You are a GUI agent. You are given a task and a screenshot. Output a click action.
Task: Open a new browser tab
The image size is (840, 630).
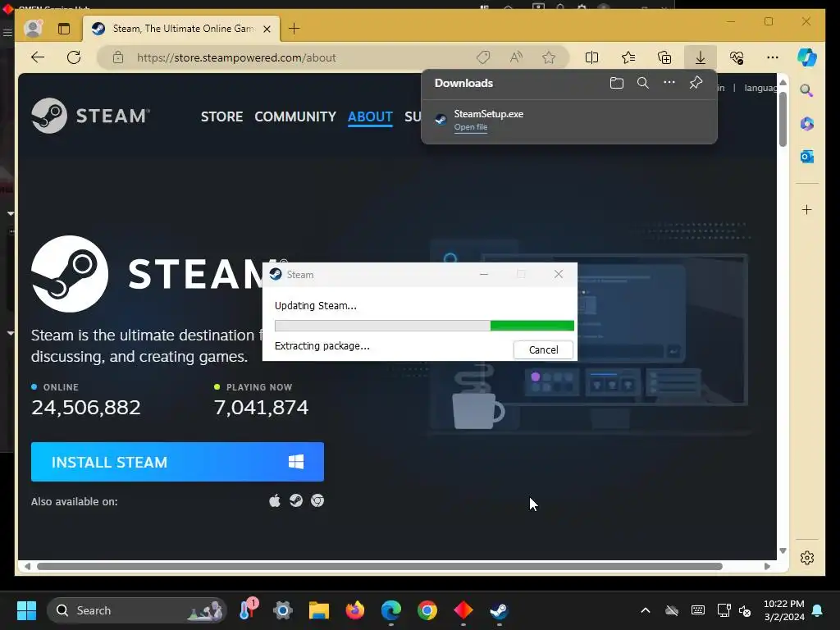pyautogui.click(x=294, y=29)
